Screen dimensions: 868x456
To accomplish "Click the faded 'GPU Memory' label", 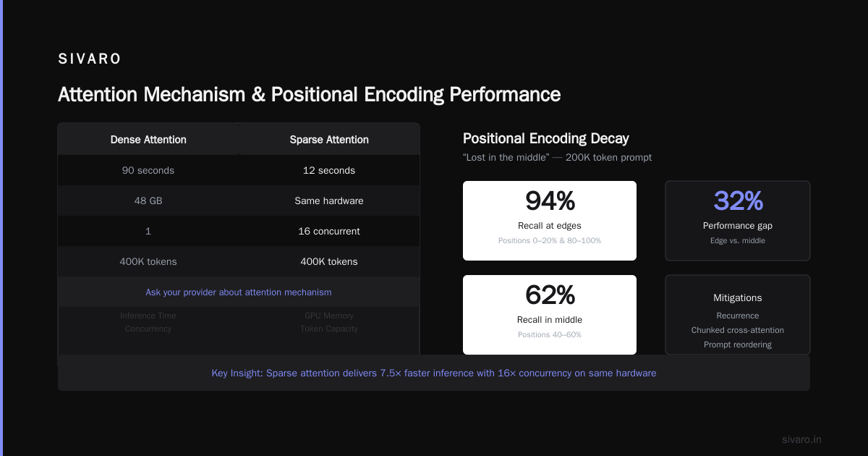I will click(x=329, y=316).
